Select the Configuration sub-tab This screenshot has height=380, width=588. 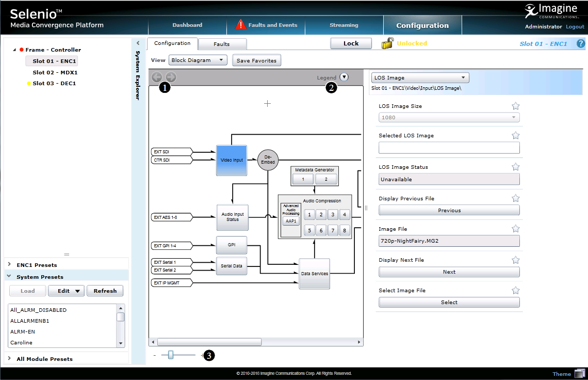(172, 43)
